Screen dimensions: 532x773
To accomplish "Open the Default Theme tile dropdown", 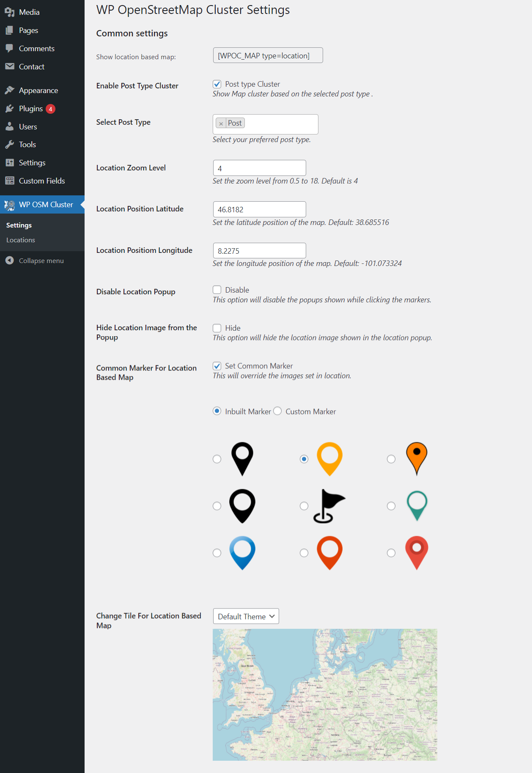I will pos(246,616).
